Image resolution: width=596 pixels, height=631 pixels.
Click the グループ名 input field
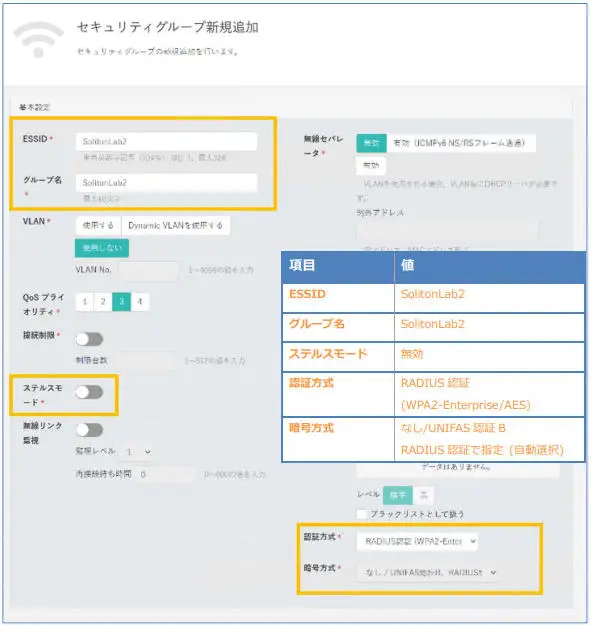(x=166, y=183)
